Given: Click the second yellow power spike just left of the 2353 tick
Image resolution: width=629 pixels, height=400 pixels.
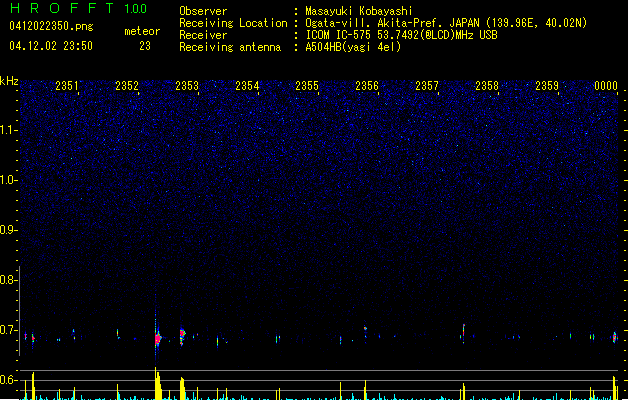Looking at the screenshot, I should click(183, 388).
